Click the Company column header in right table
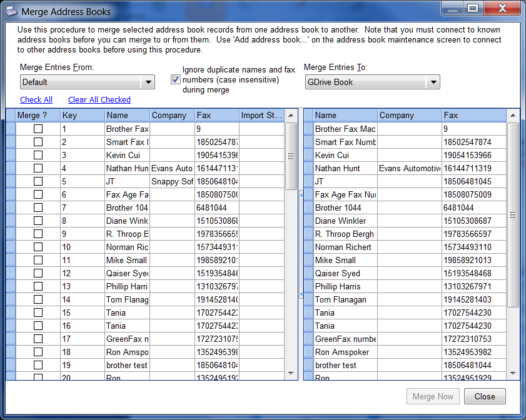 409,115
